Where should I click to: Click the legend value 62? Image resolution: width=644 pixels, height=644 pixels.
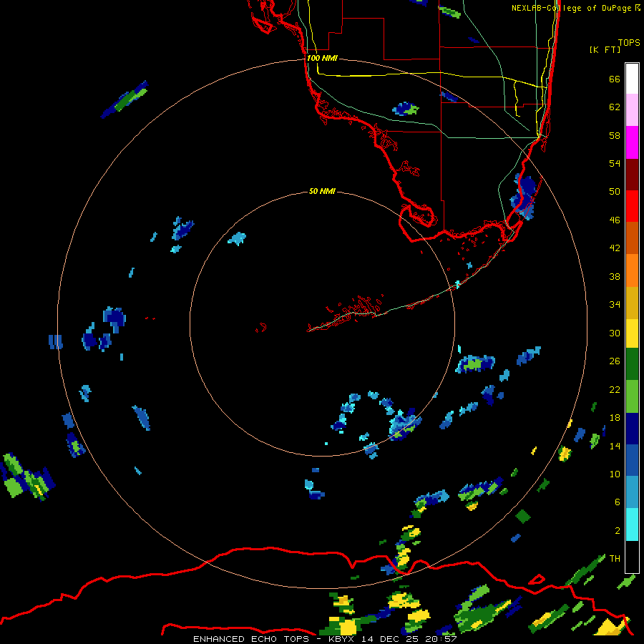pos(615,107)
